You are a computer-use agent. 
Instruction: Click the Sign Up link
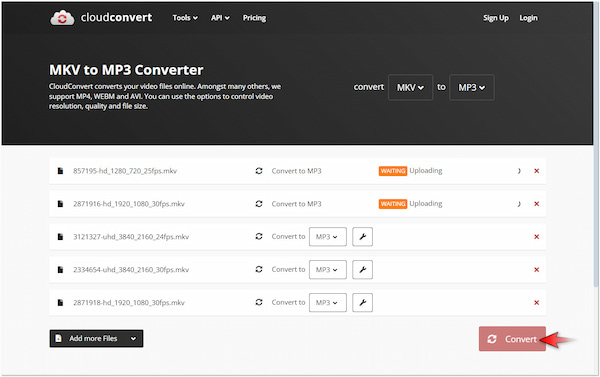point(496,18)
